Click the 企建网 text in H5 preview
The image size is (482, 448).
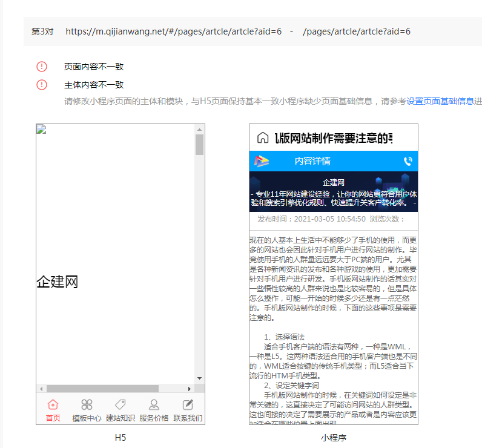click(x=57, y=282)
